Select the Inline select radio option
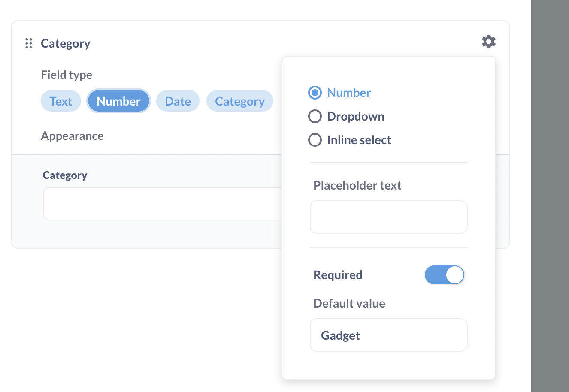 (315, 140)
